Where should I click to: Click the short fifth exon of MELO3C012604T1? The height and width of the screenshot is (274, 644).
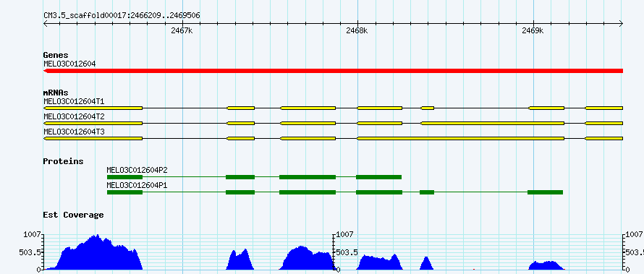pos(427,108)
